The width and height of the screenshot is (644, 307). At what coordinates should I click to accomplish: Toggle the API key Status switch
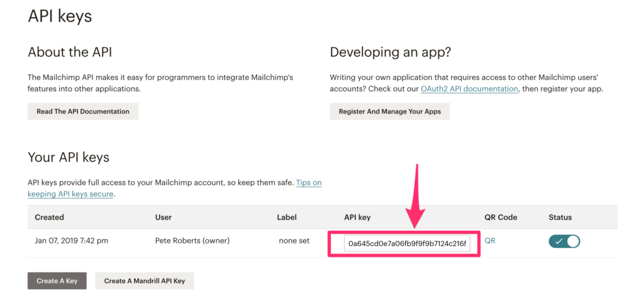[564, 241]
